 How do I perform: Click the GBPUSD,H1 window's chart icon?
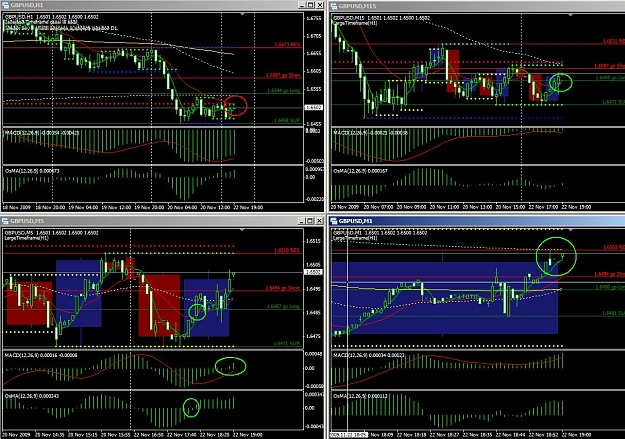point(5,5)
